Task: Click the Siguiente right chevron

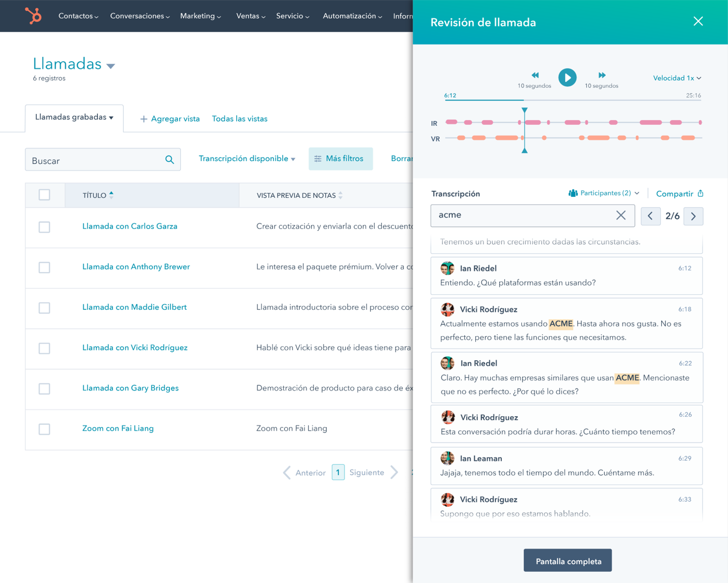Action: click(x=395, y=473)
